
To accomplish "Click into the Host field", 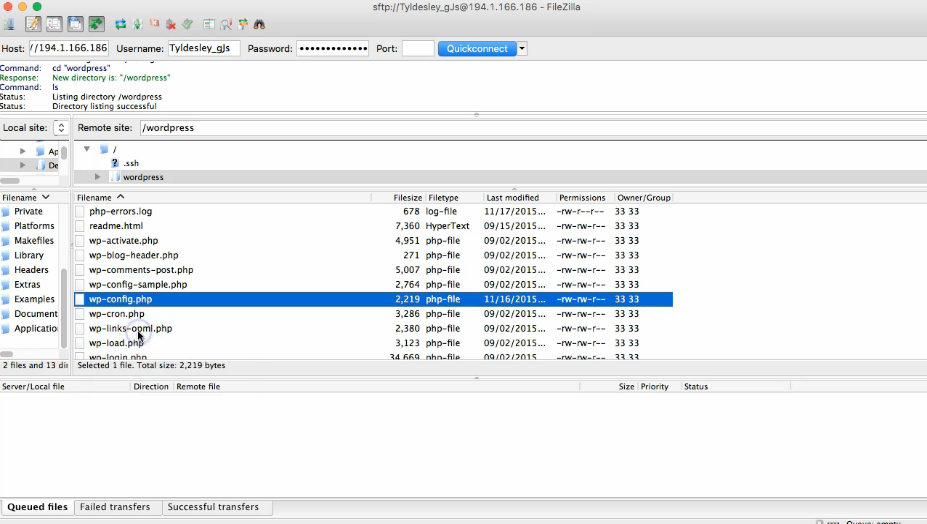I will click(69, 48).
